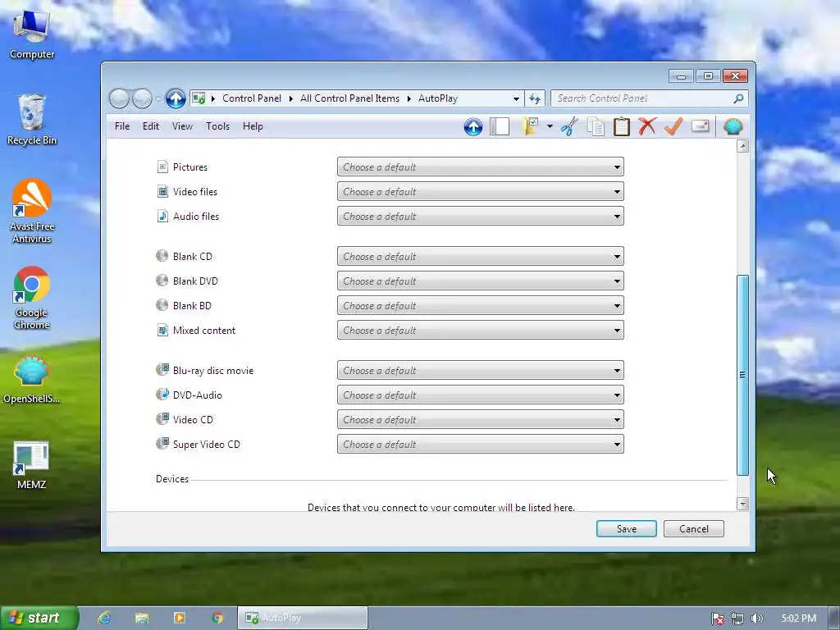Open the address bar history dropdown
Screen dimensions: 840x630
[516, 98]
